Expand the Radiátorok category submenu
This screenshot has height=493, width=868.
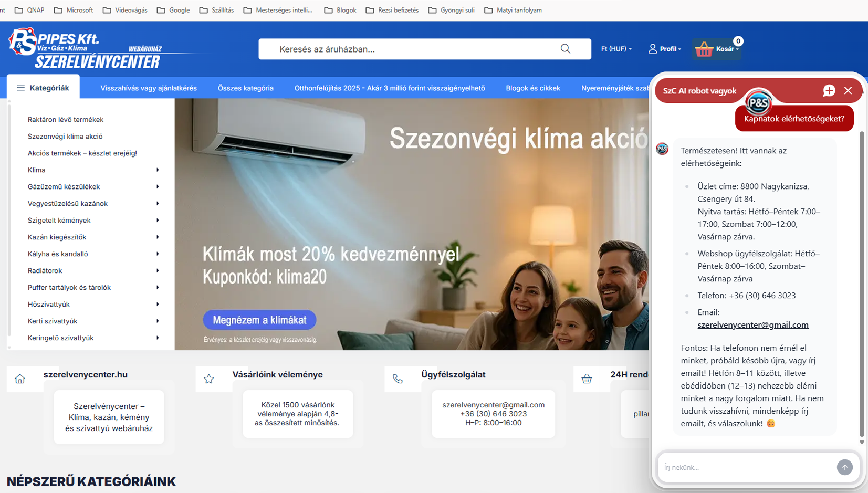pos(158,271)
